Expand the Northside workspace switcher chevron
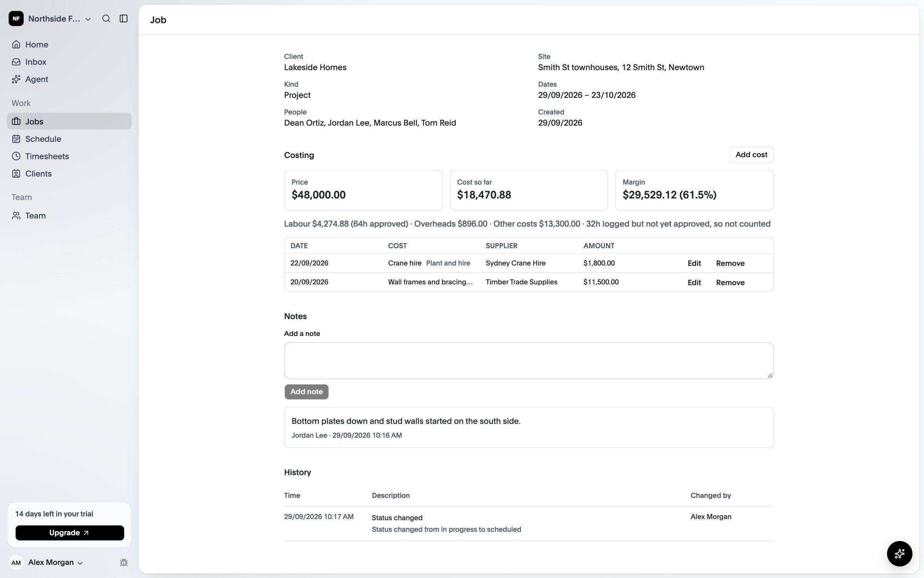Screen dimensions: 924x578 [x=88, y=19]
